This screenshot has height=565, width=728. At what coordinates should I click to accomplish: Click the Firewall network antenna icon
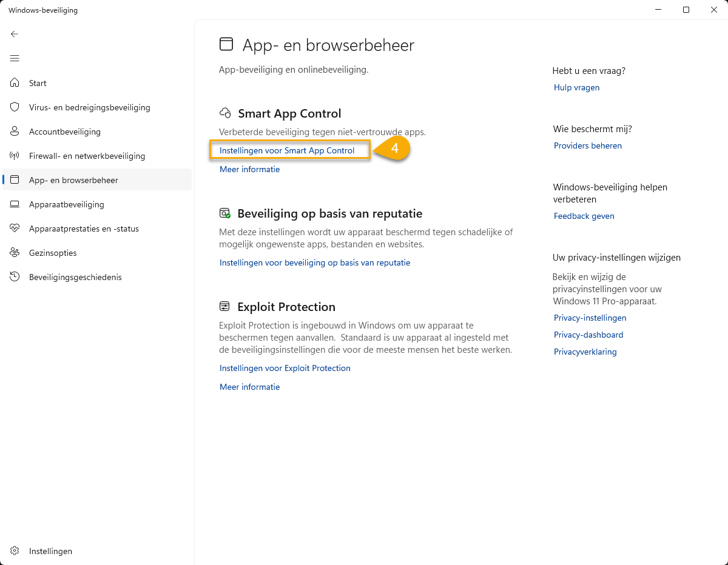click(15, 156)
